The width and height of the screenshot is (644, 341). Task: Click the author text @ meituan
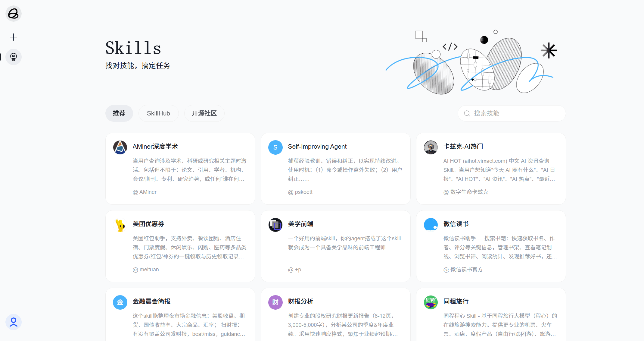tap(146, 270)
